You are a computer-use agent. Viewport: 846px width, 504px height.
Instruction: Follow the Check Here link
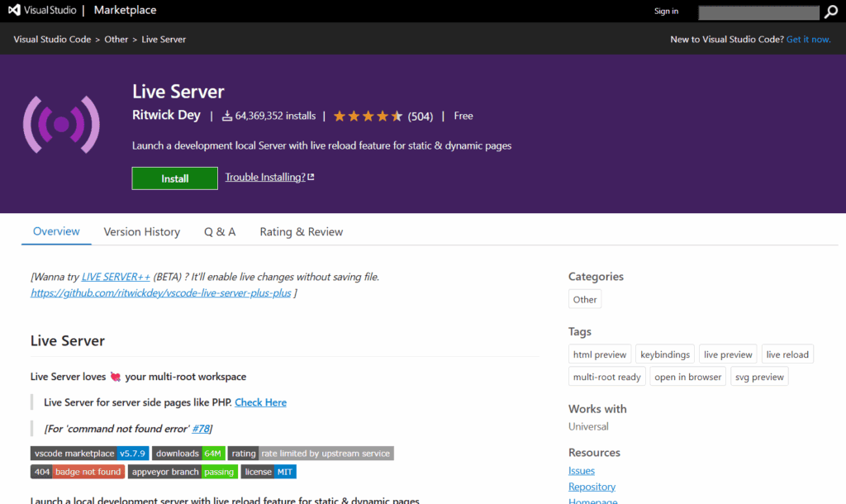pos(260,402)
